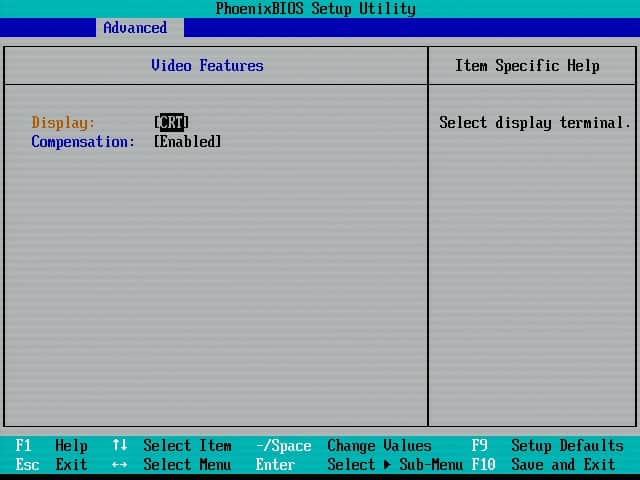
Task: Click the Compensation setting label
Action: coord(83,142)
